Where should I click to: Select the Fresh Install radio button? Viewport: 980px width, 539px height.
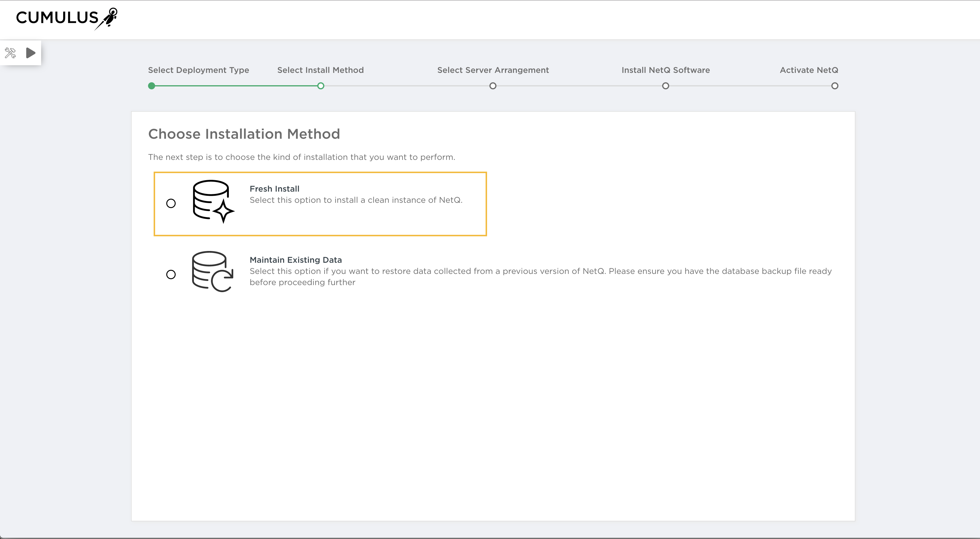click(x=171, y=203)
